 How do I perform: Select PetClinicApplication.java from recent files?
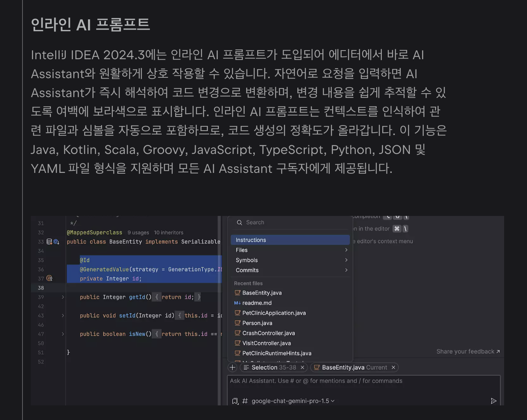290,313
